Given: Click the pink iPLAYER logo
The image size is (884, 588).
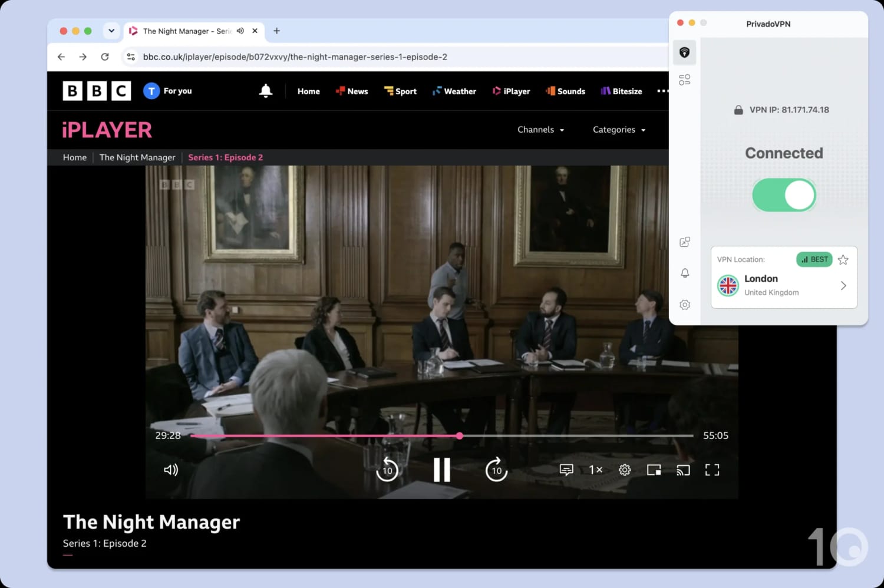Looking at the screenshot, I should pyautogui.click(x=107, y=130).
